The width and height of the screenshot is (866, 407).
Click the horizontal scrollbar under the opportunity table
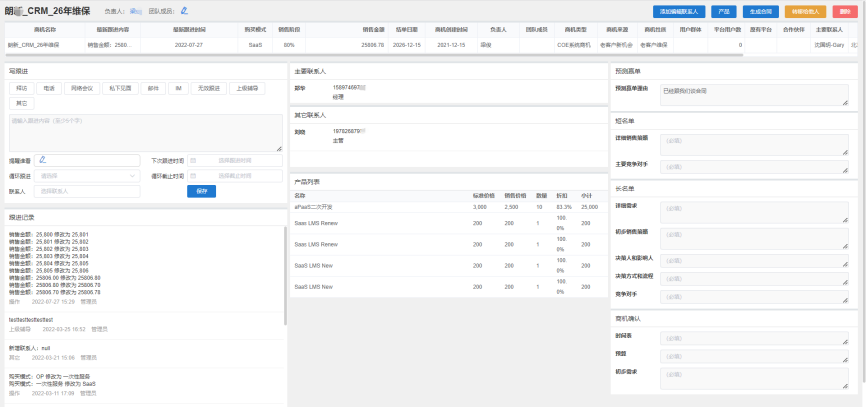click(x=373, y=55)
